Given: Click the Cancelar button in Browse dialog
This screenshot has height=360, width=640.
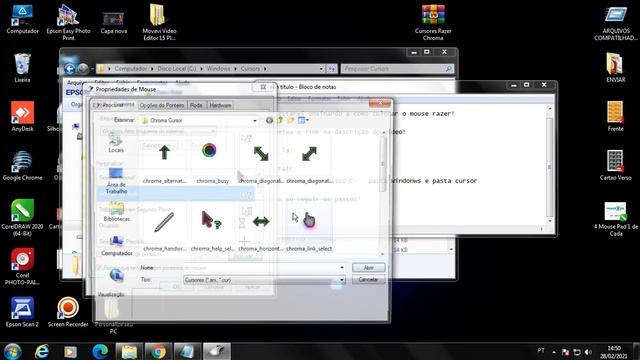Looking at the screenshot, I should click(x=369, y=280).
